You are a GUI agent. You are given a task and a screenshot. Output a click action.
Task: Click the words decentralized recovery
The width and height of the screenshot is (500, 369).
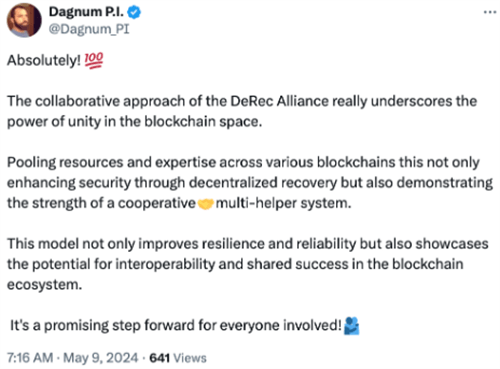click(263, 183)
